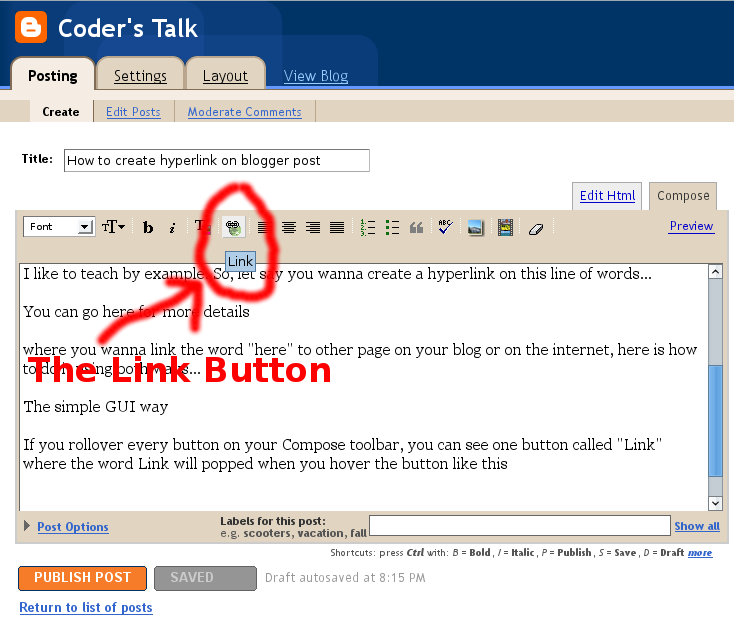Click the SAVED button

pyautogui.click(x=206, y=578)
